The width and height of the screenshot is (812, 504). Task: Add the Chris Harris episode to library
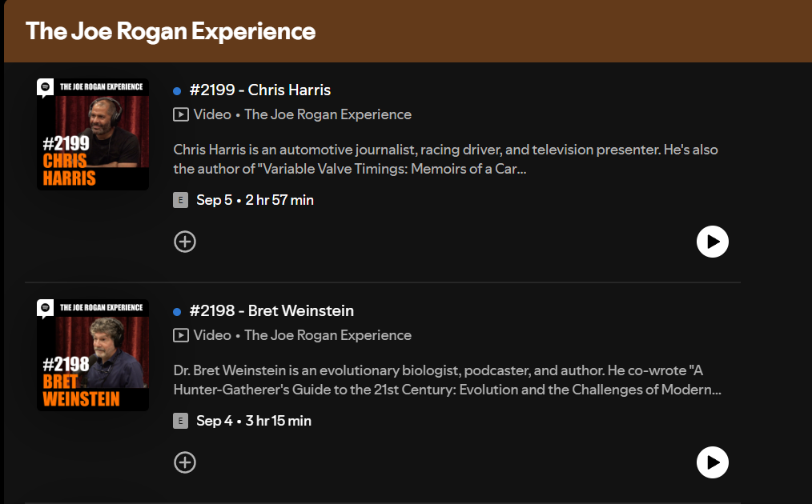pyautogui.click(x=185, y=242)
